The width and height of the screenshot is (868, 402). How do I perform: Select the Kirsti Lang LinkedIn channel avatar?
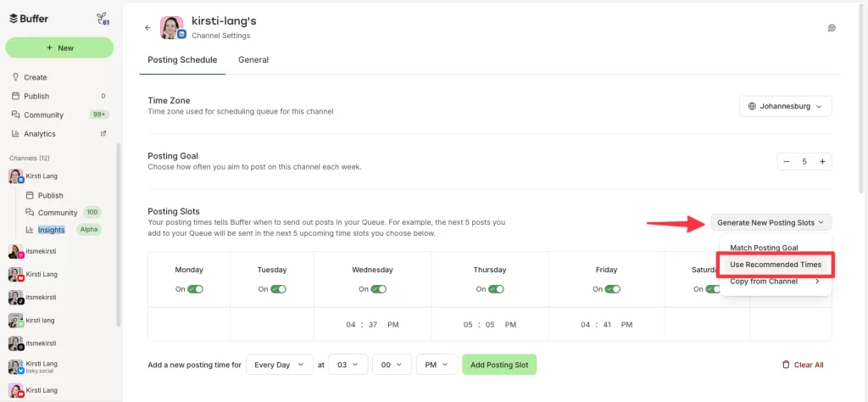[16, 176]
